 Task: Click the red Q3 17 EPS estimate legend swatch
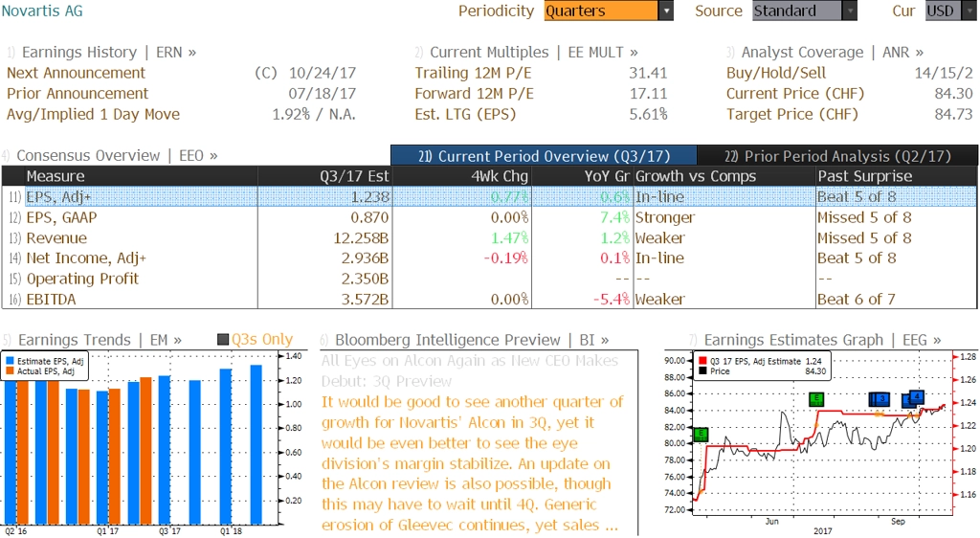(702, 361)
